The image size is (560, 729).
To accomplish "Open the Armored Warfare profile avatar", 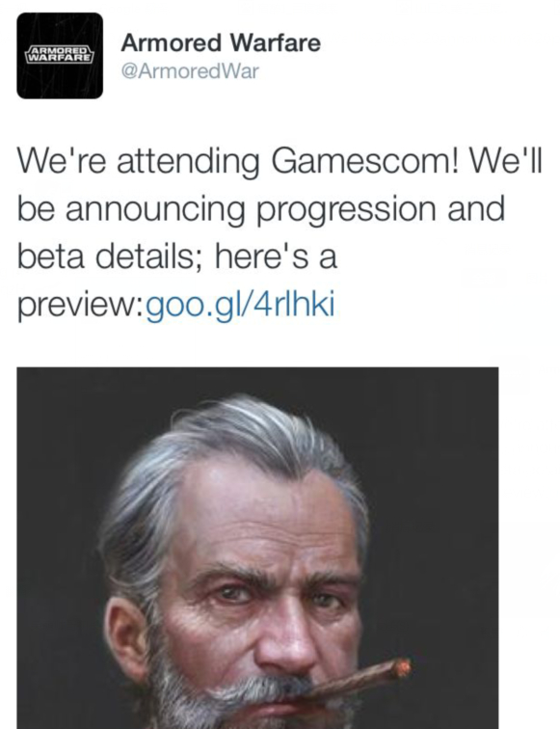I will tap(60, 56).
